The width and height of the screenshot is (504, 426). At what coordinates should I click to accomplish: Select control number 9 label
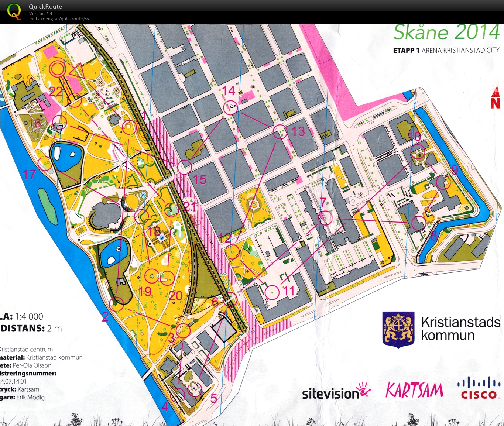tap(455, 170)
